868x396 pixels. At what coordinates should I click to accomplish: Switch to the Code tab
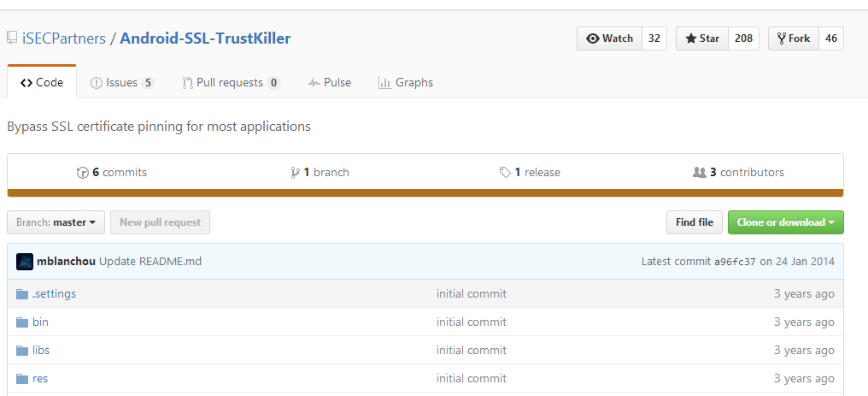click(x=42, y=82)
